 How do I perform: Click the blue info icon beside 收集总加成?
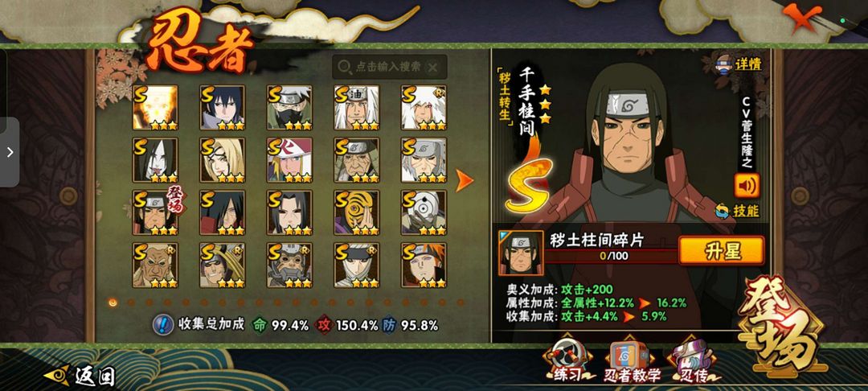(x=162, y=324)
